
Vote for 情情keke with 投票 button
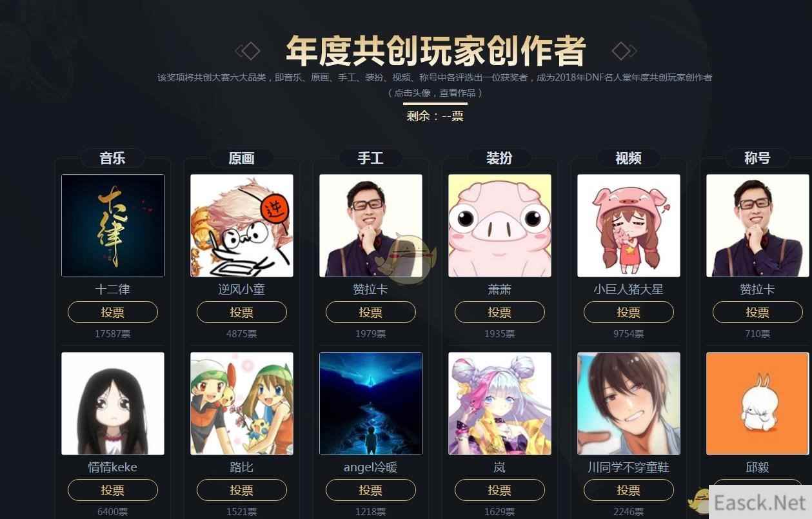point(113,490)
